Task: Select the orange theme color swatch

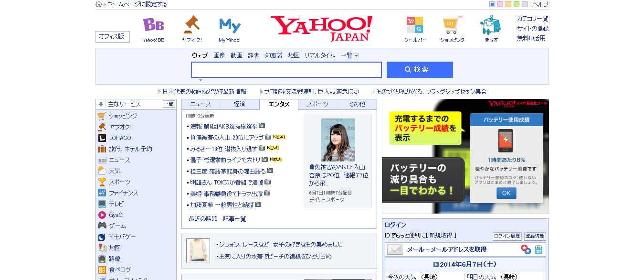Action: tap(508, 4)
